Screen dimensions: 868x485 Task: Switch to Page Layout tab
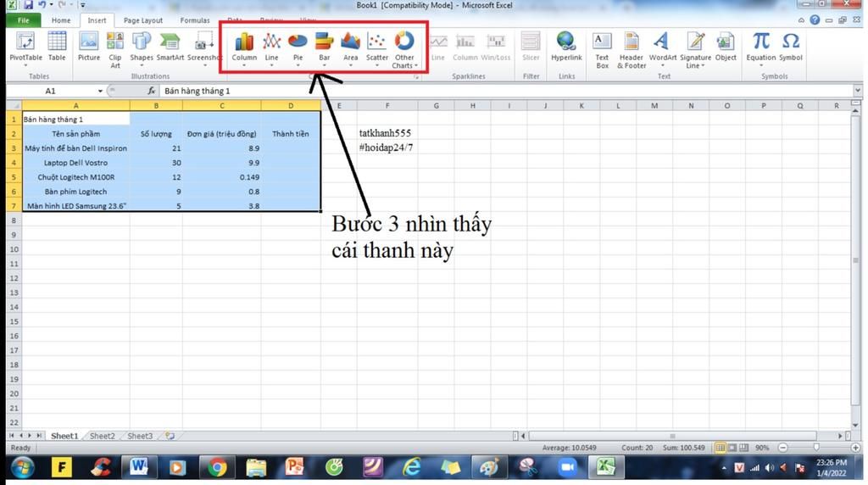click(142, 20)
